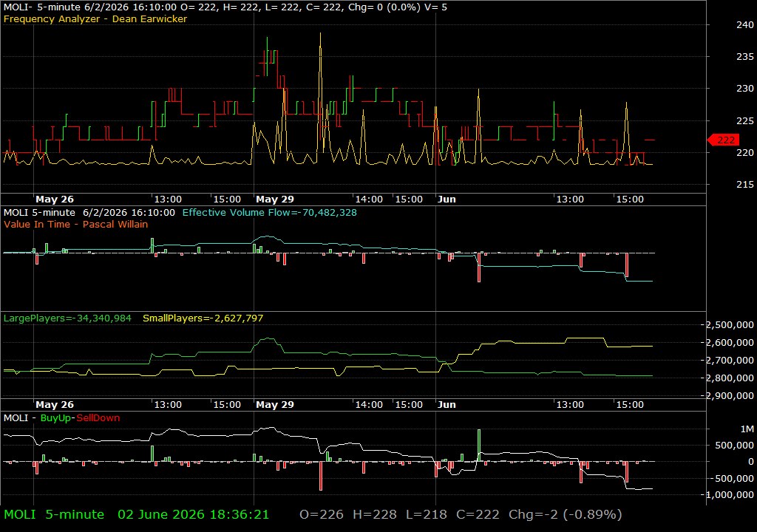Click 'May 26' on the lower time axis above BuyUp-SellDown
The height and width of the screenshot is (532, 757).
pyautogui.click(x=55, y=405)
